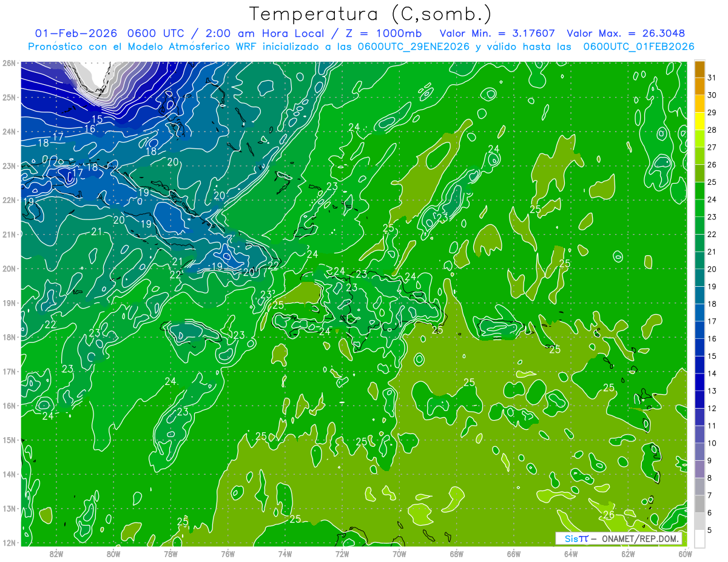The width and height of the screenshot is (728, 562).
Task: Click the 72W longitude axis label
Action: [x=342, y=554]
